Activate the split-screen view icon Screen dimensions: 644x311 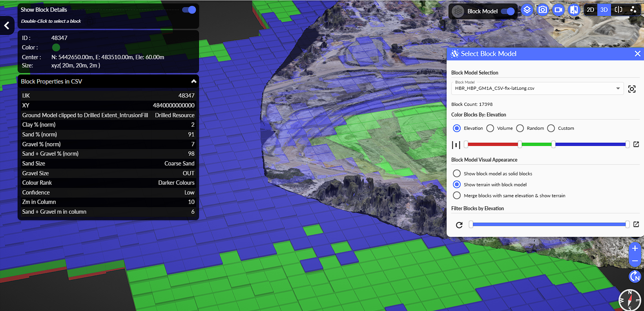[618, 10]
